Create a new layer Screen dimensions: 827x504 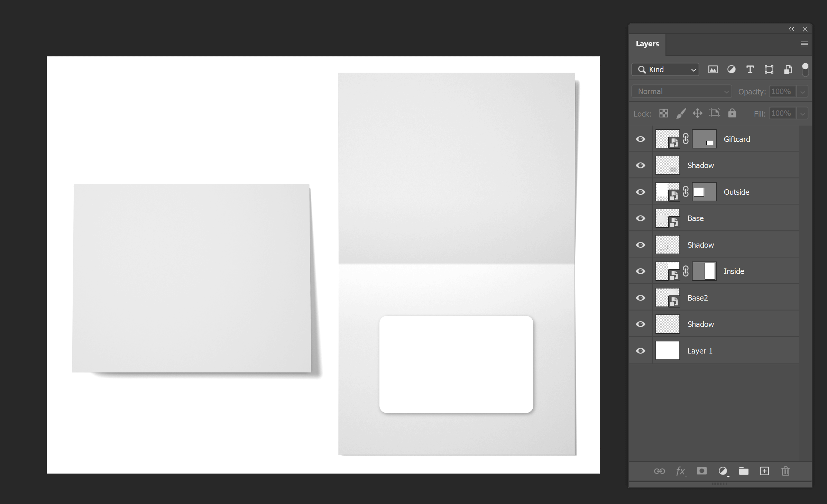point(764,471)
